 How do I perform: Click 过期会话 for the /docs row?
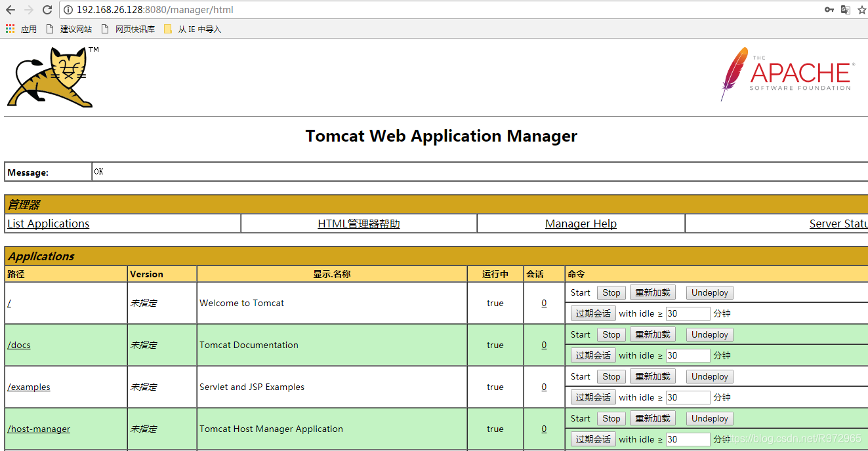click(593, 355)
